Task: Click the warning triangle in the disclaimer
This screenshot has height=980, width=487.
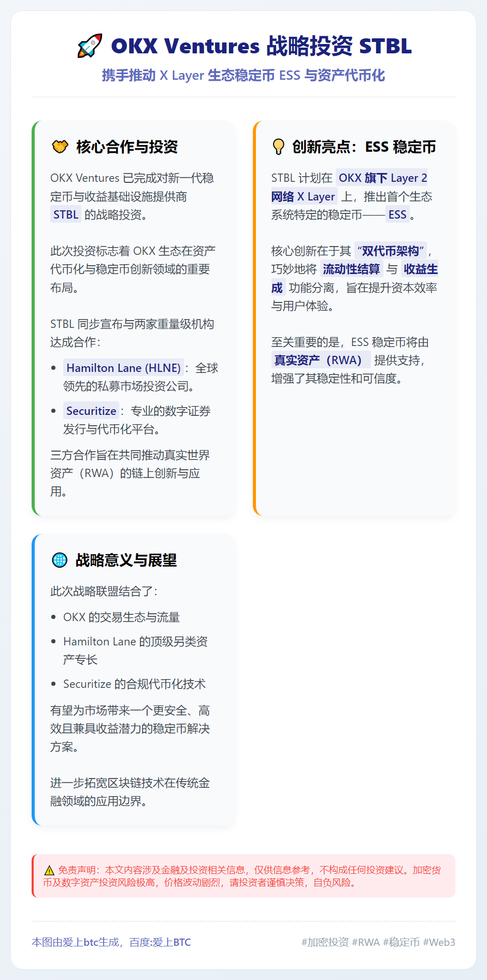Action: pos(49,870)
